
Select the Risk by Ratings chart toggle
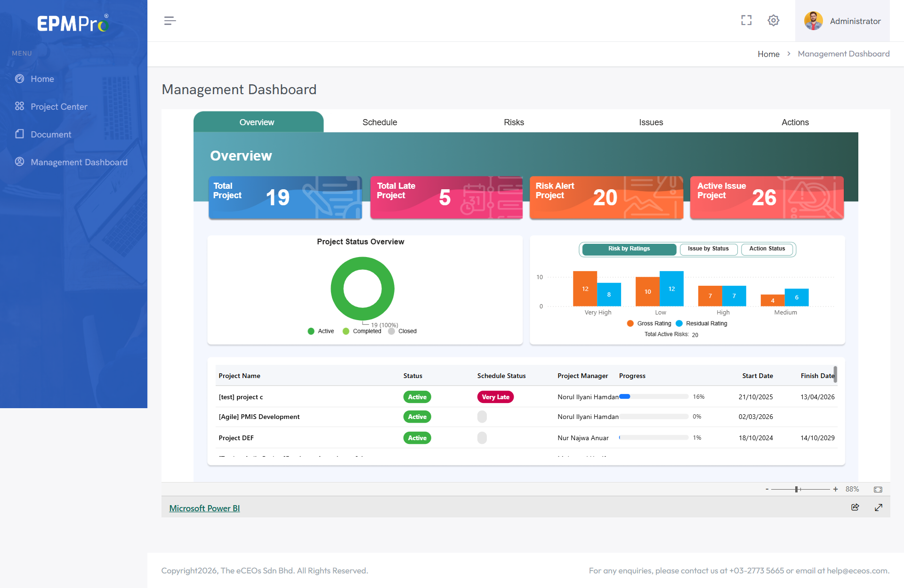tap(629, 249)
